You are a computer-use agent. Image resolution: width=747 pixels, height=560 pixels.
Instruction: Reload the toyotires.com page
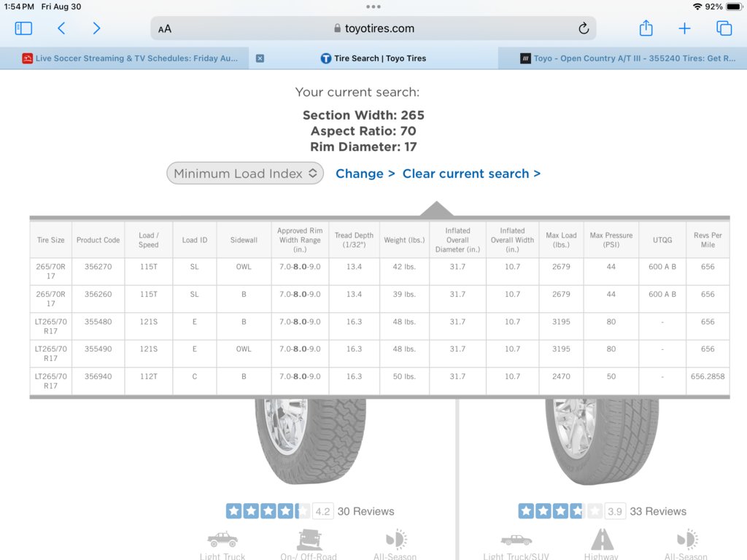[x=584, y=28]
